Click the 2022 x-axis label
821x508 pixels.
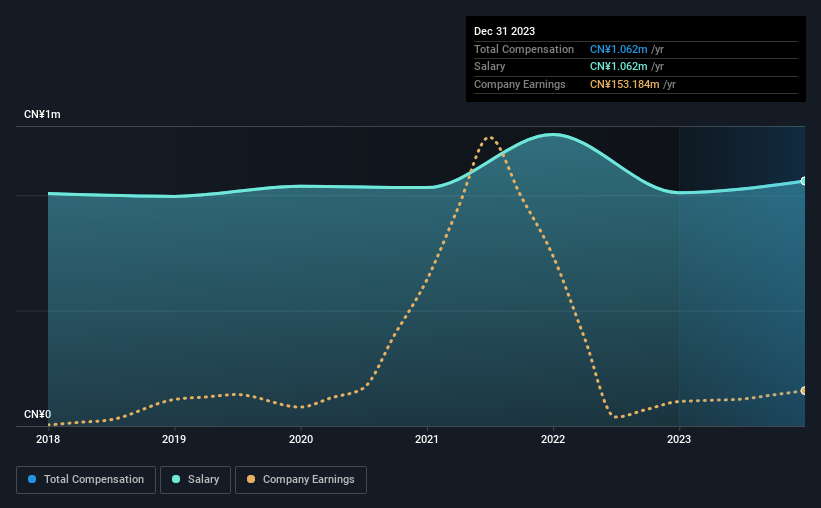553,439
